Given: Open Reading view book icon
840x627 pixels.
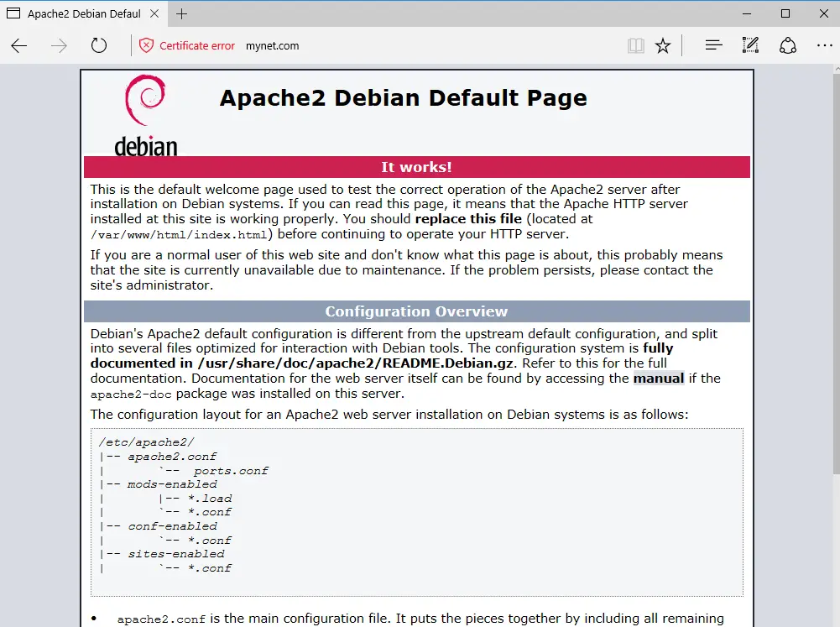Looking at the screenshot, I should (636, 45).
